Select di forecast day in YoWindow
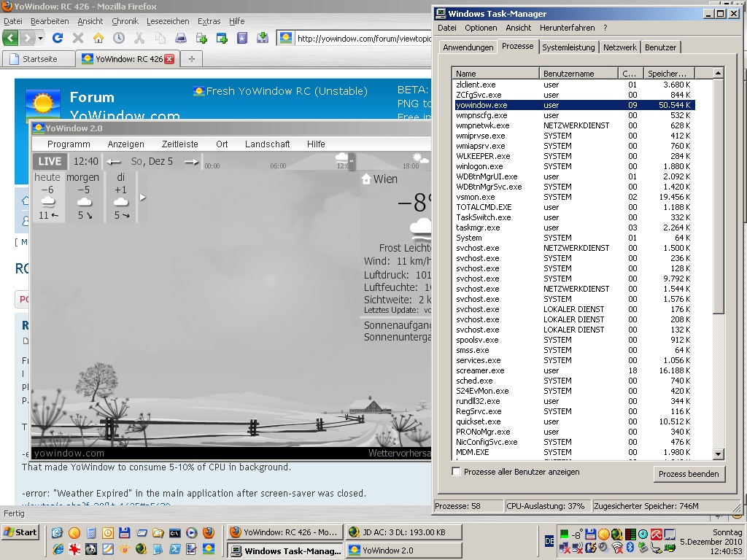The image size is (747, 560). point(120,196)
